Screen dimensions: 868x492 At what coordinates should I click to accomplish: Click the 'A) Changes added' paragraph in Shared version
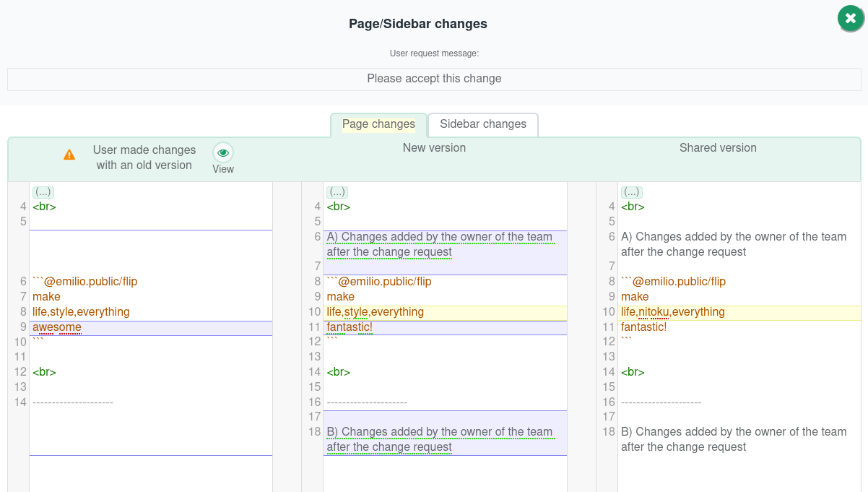[734, 244]
